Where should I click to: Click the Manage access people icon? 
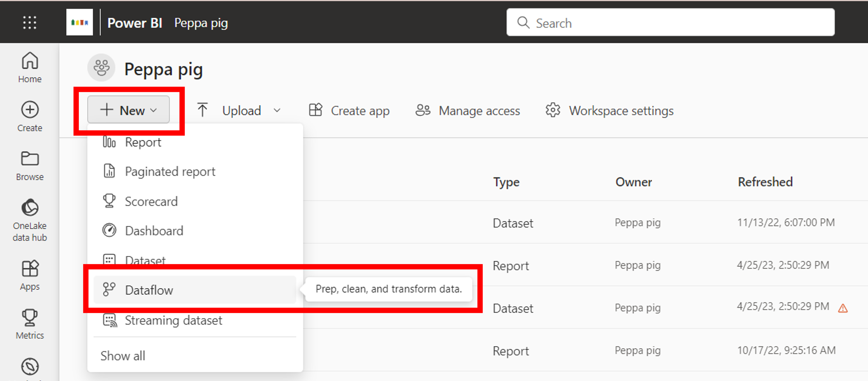(423, 110)
